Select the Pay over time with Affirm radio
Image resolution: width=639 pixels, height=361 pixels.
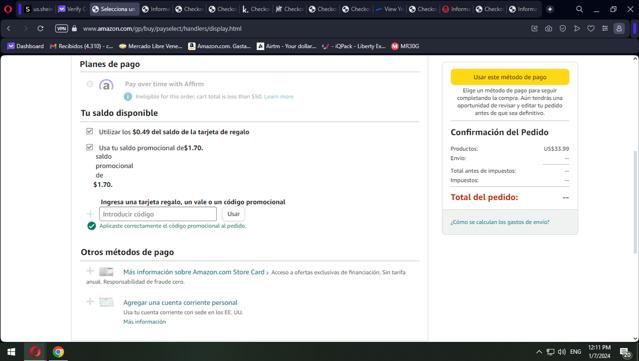click(90, 84)
